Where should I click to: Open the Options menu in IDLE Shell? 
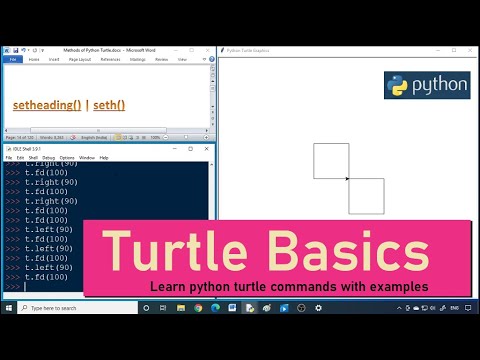click(67, 158)
